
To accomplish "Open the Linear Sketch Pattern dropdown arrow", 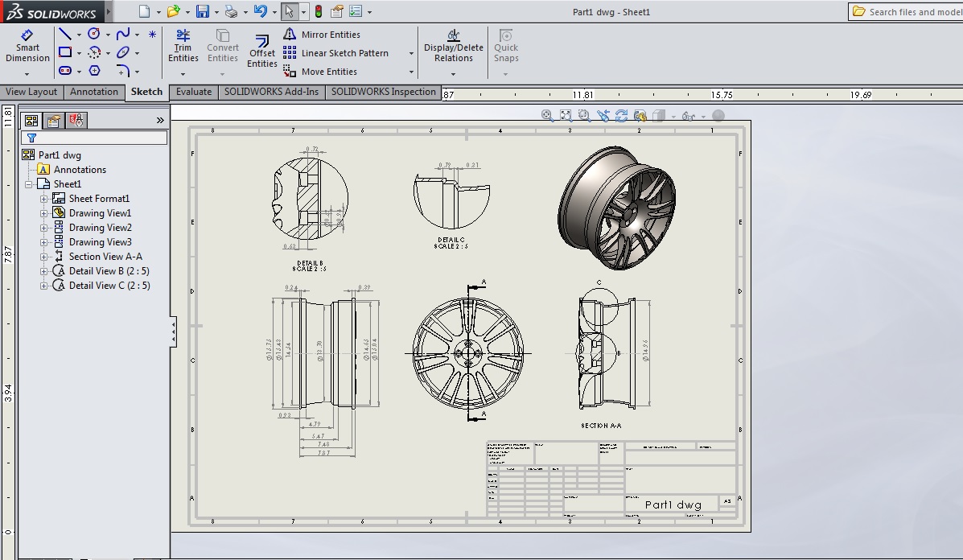I will tap(411, 53).
